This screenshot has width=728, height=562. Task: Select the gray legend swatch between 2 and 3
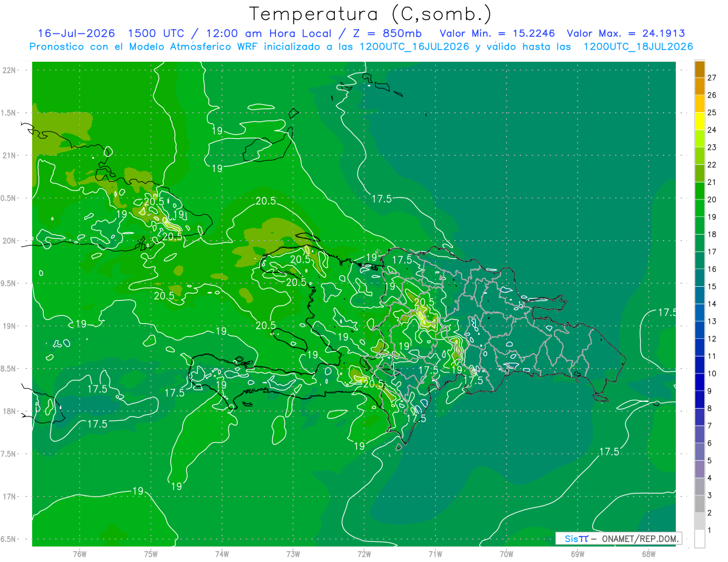(699, 504)
